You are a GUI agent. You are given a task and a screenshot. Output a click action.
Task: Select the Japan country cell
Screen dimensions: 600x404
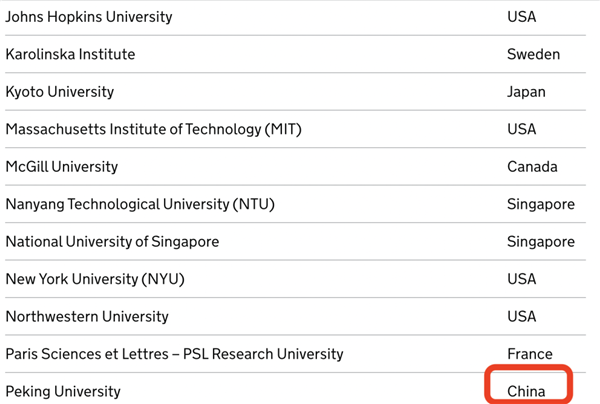pyautogui.click(x=526, y=92)
